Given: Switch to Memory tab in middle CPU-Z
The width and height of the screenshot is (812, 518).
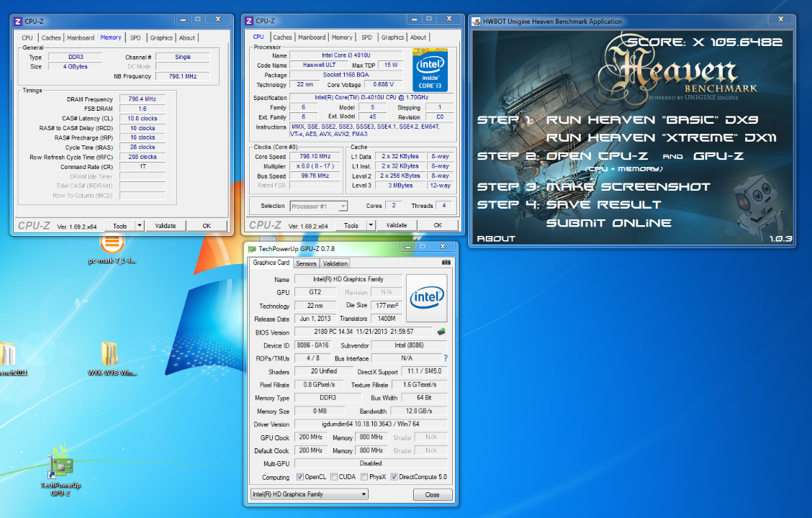Looking at the screenshot, I should (343, 37).
